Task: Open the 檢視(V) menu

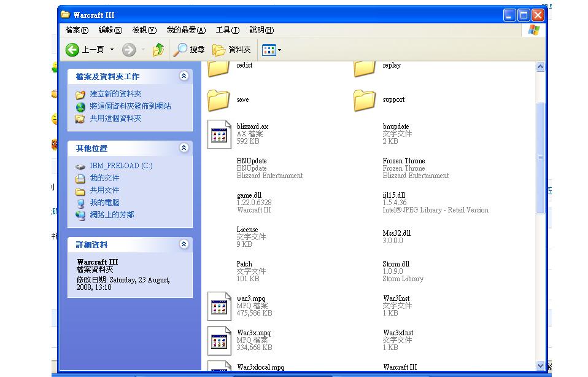Action: tap(144, 30)
